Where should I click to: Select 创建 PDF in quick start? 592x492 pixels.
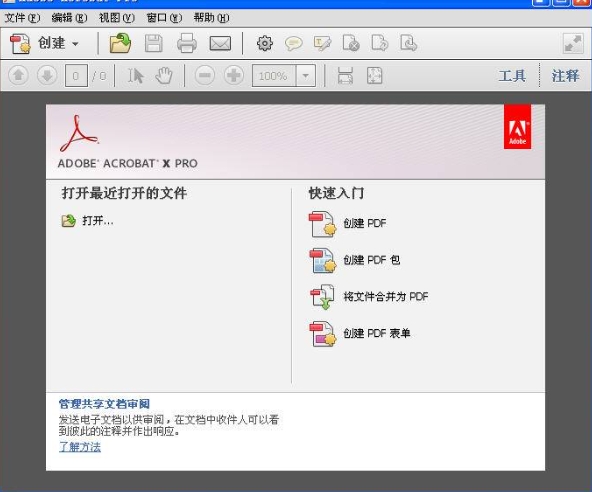pyautogui.click(x=365, y=223)
